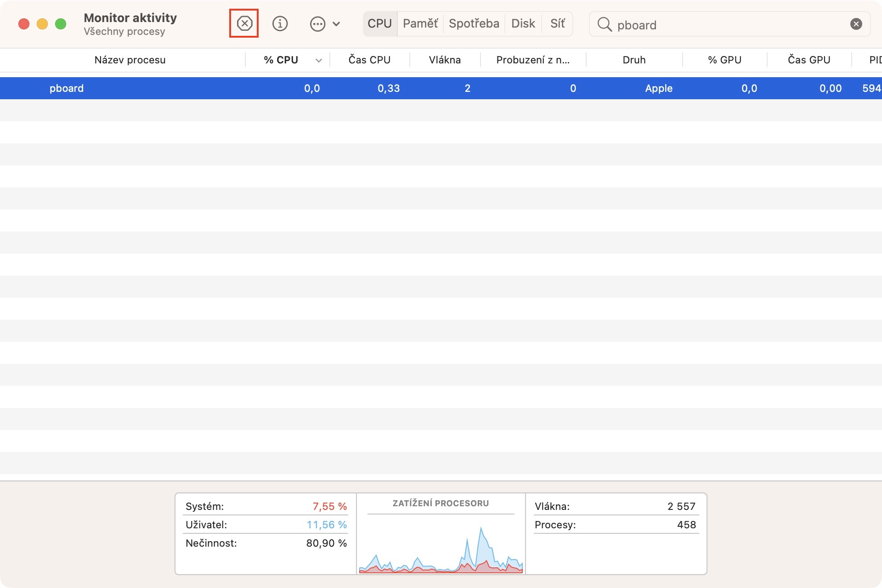The height and width of the screenshot is (588, 882).
Task: Sort by Název procesu column
Action: click(x=130, y=60)
